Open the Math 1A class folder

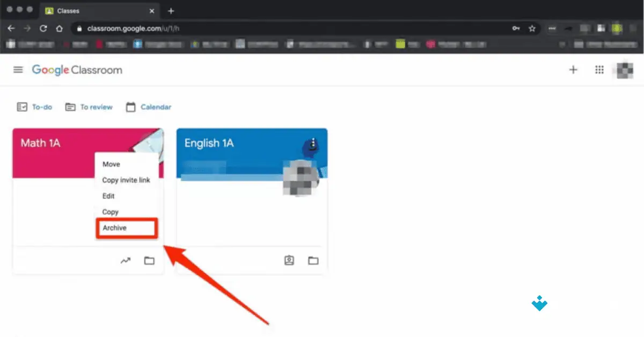149,261
